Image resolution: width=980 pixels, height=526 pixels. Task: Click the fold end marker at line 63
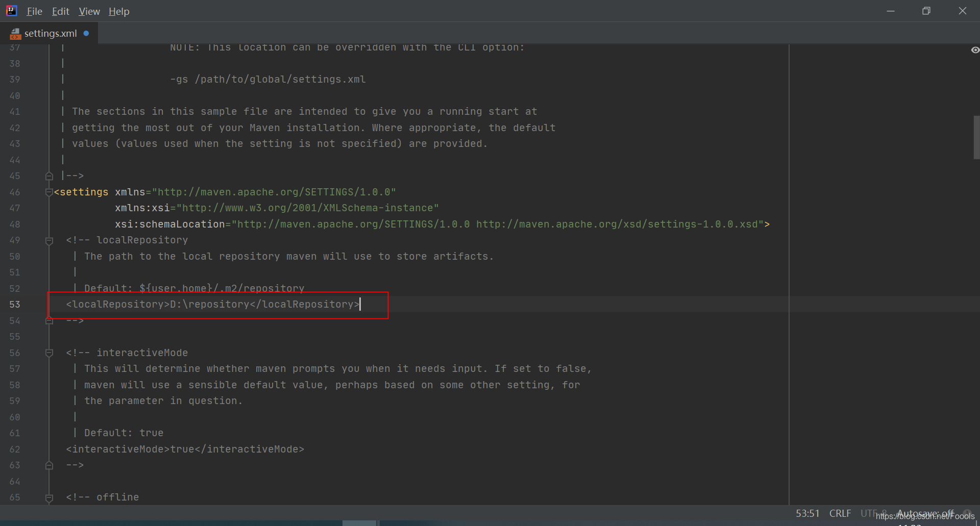coord(49,465)
